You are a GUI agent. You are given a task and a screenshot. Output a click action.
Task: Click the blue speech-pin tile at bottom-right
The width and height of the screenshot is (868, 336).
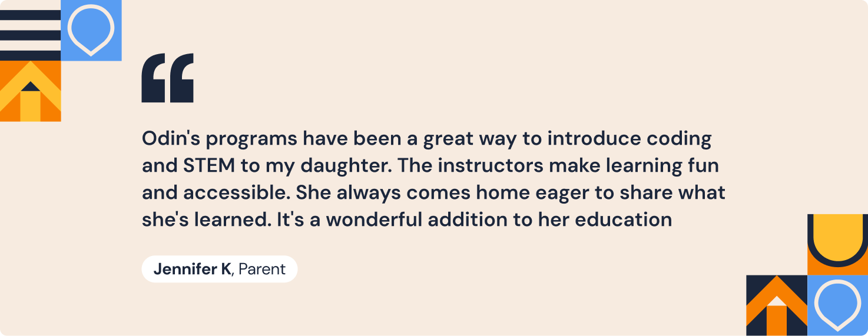(x=837, y=305)
